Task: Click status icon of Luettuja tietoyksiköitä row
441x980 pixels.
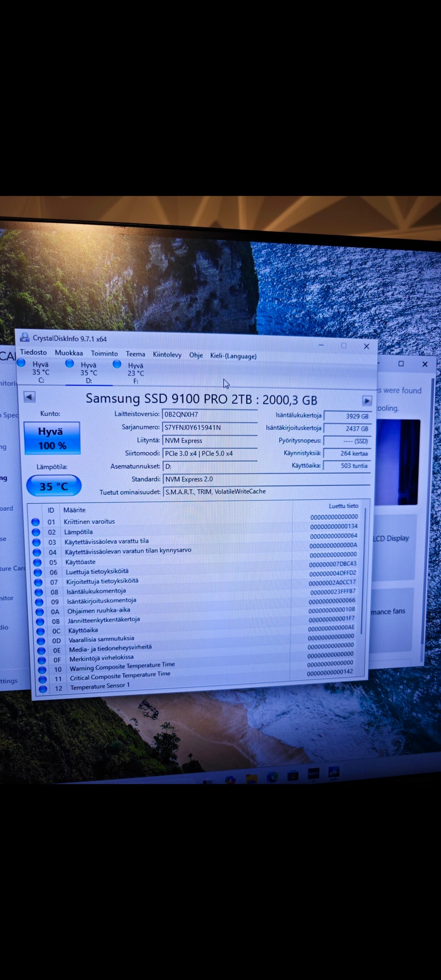Action: tap(38, 572)
